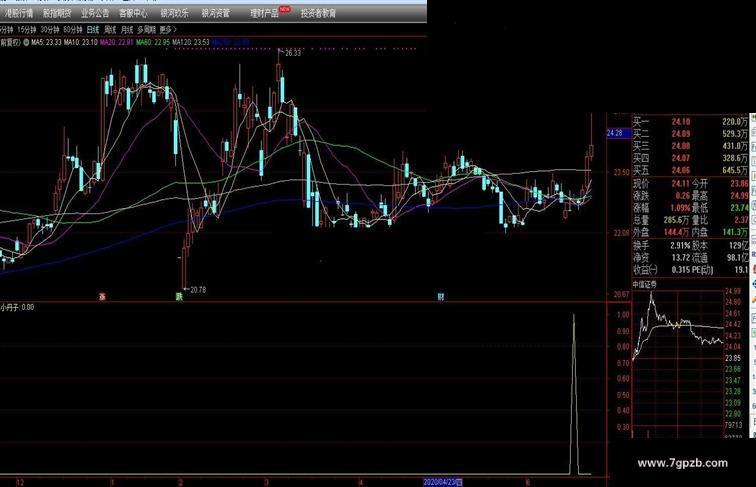Screen dimensions: 756x487
Task: Click the 内盘 value 141.3万
Action: tap(736, 232)
